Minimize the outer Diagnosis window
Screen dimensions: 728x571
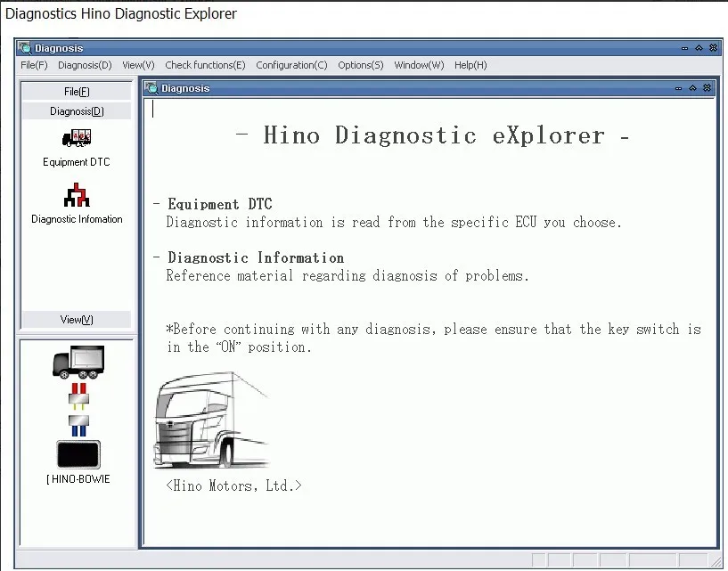(x=684, y=48)
